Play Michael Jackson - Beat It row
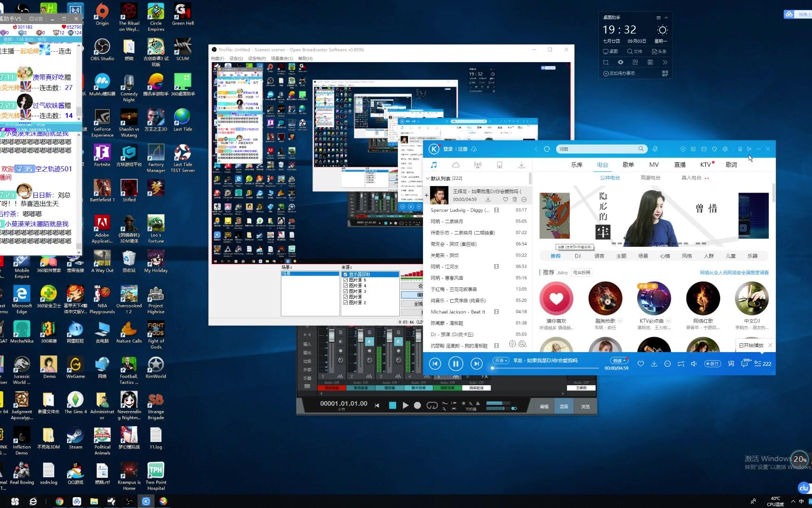812x508 pixels. coord(478,312)
